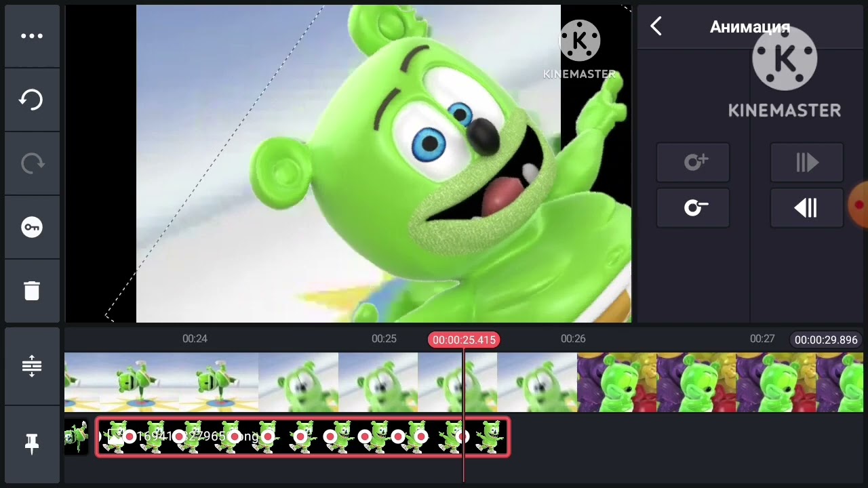868x488 pixels.
Task: Select the main clip with purple bear thumbnails
Action: [720, 382]
